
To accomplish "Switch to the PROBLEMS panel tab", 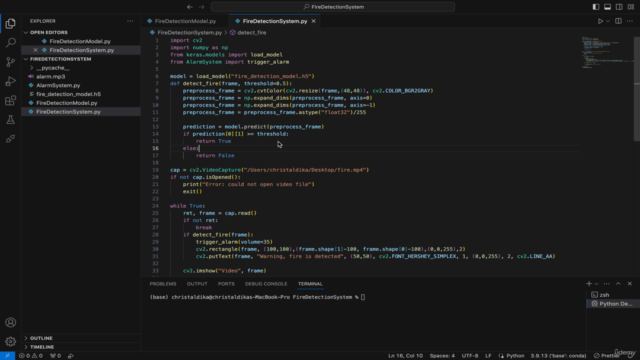I will click(x=163, y=284).
